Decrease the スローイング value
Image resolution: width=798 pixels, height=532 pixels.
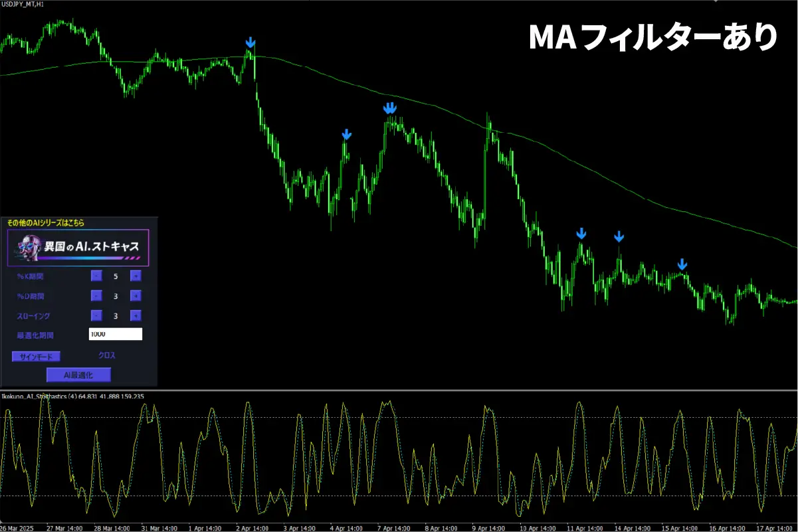[x=96, y=315]
